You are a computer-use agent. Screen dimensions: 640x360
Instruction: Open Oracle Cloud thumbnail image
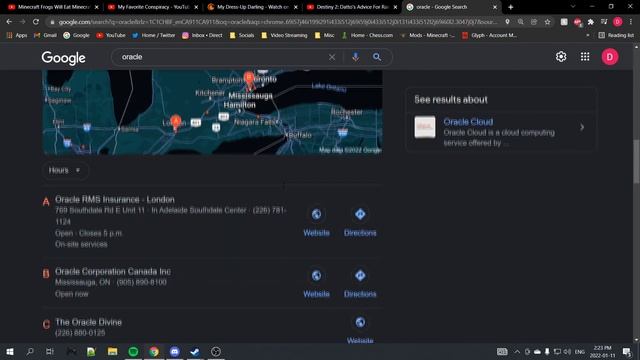point(425,127)
